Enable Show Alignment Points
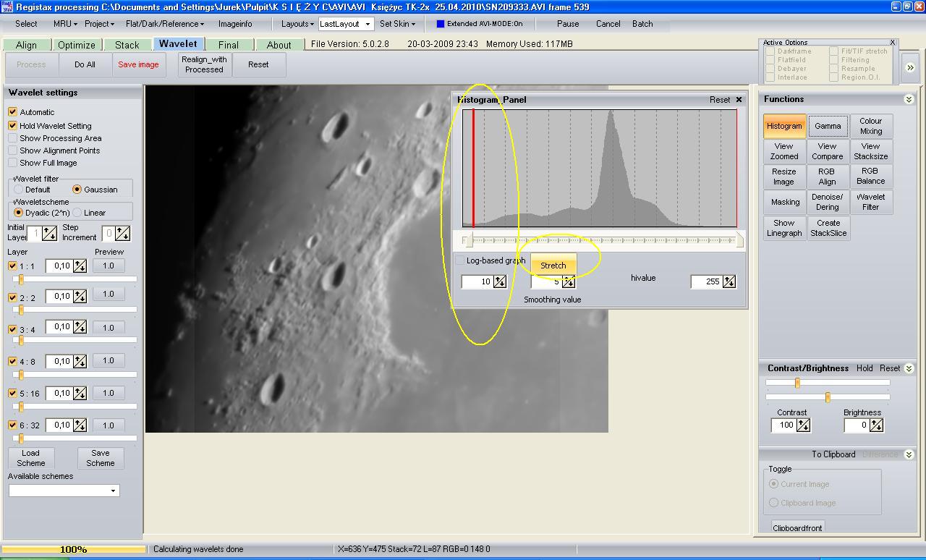 point(12,150)
